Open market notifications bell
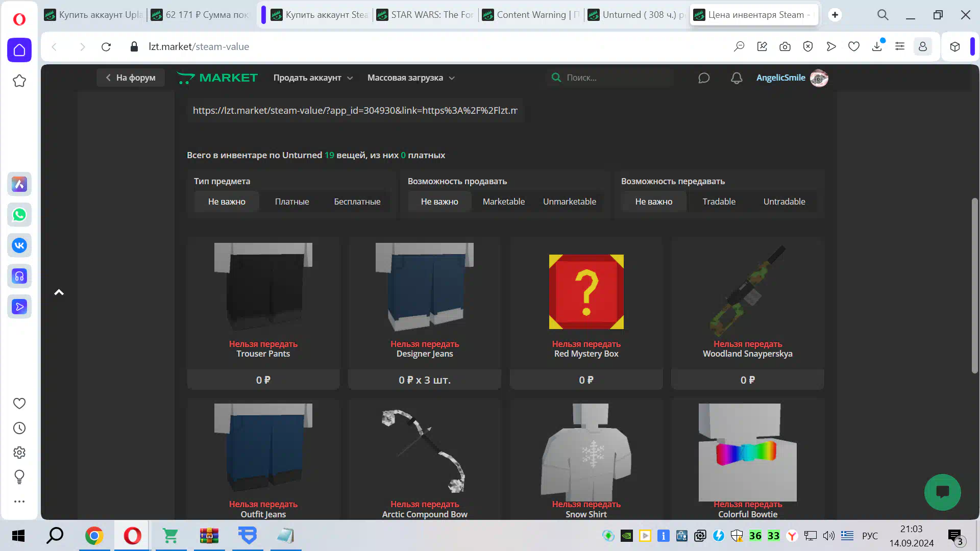Screen dimensions: 980x551 pos(737,78)
